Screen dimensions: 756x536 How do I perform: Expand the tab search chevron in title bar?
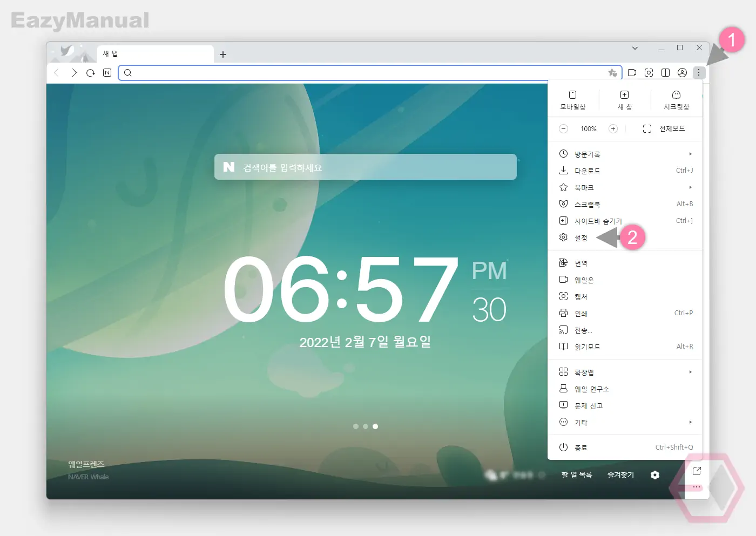(x=635, y=48)
